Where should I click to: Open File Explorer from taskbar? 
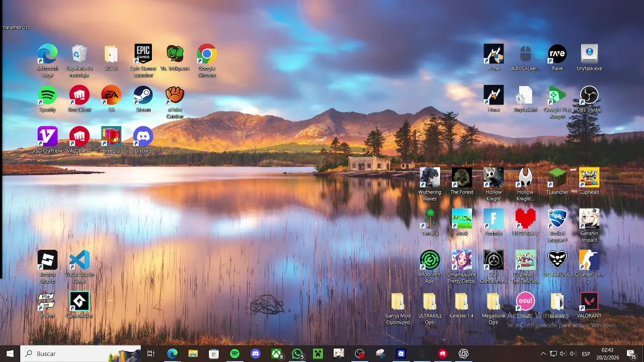pyautogui.click(x=193, y=354)
